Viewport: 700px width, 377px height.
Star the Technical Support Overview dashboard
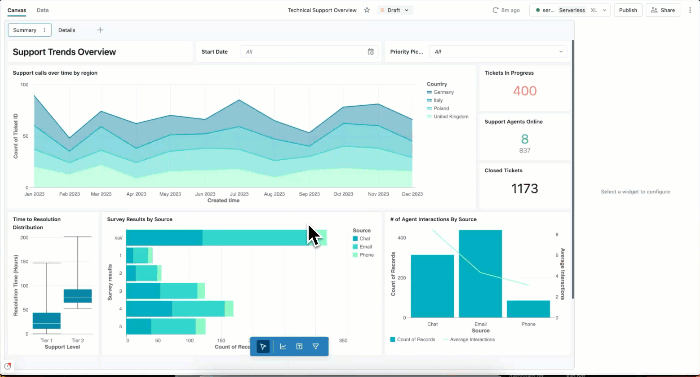(367, 10)
